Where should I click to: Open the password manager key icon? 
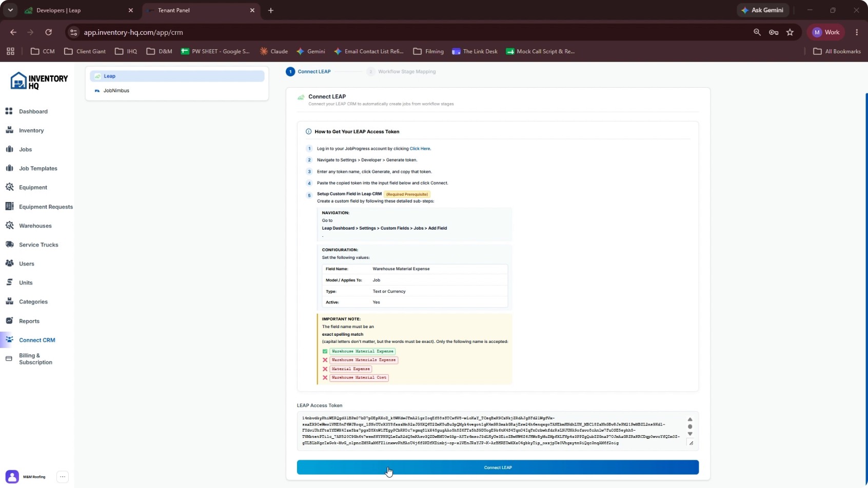tap(774, 32)
